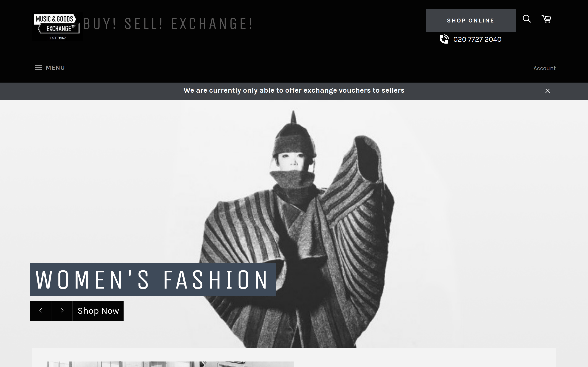This screenshot has width=588, height=367.
Task: Open the shopping cart icon
Action: (x=546, y=19)
